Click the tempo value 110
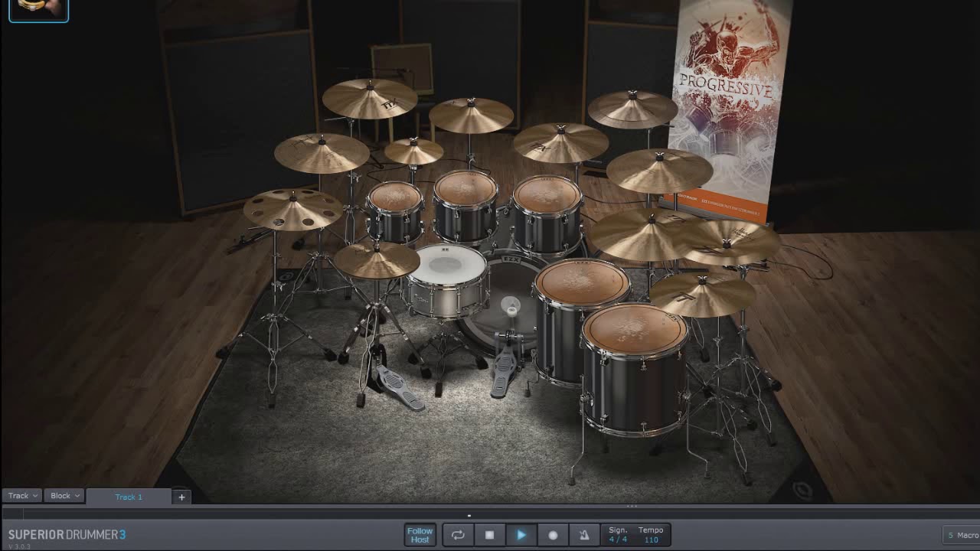The height and width of the screenshot is (551, 980). (x=651, y=540)
